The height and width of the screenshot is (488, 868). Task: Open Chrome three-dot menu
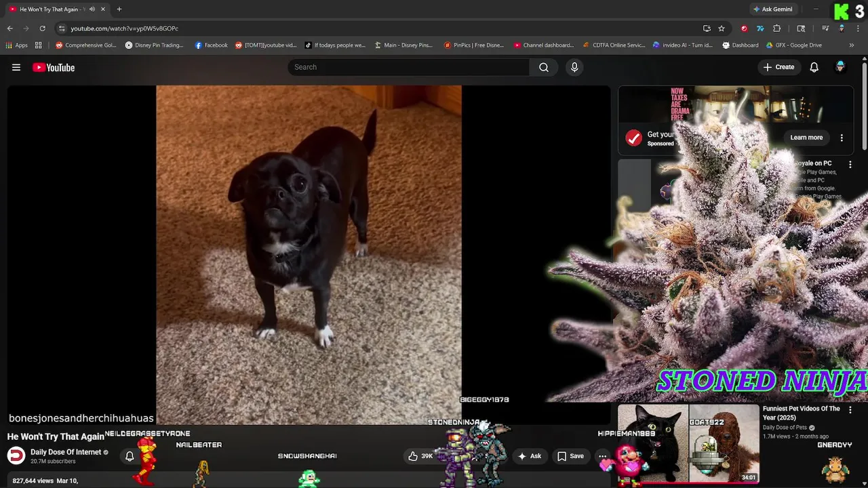pos(858,28)
